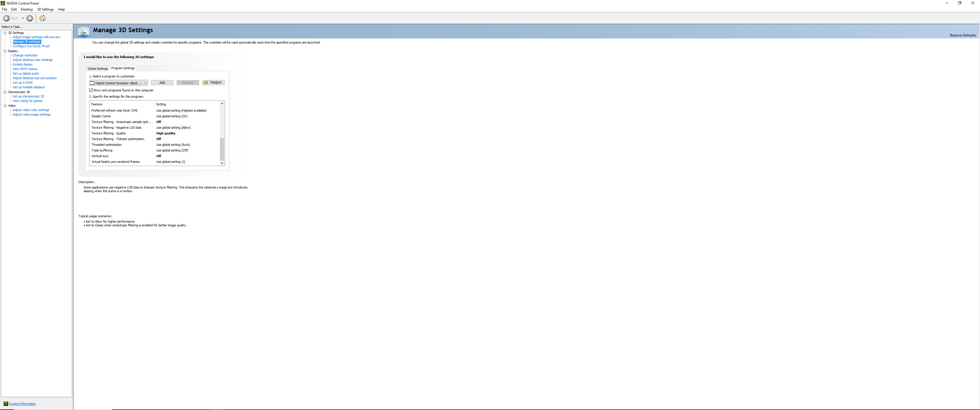980x410 pixels.
Task: Click Use global setting (Highest available) value
Action: click(181, 111)
